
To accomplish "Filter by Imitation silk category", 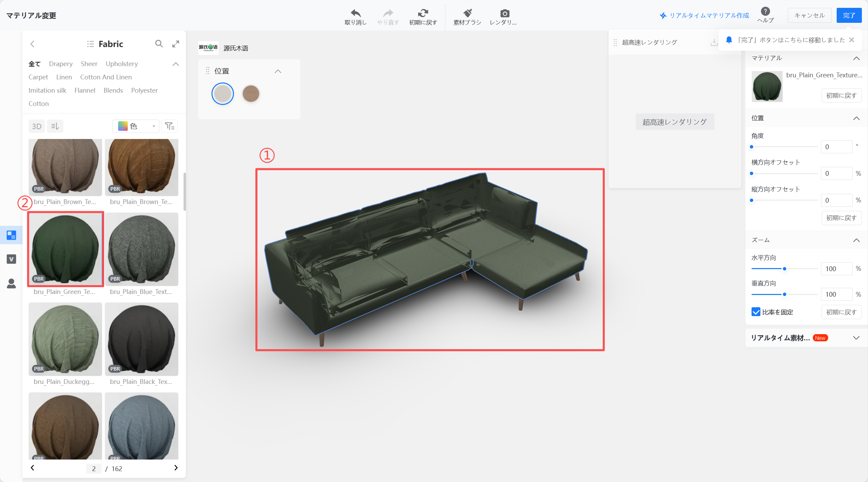I will 47,90.
